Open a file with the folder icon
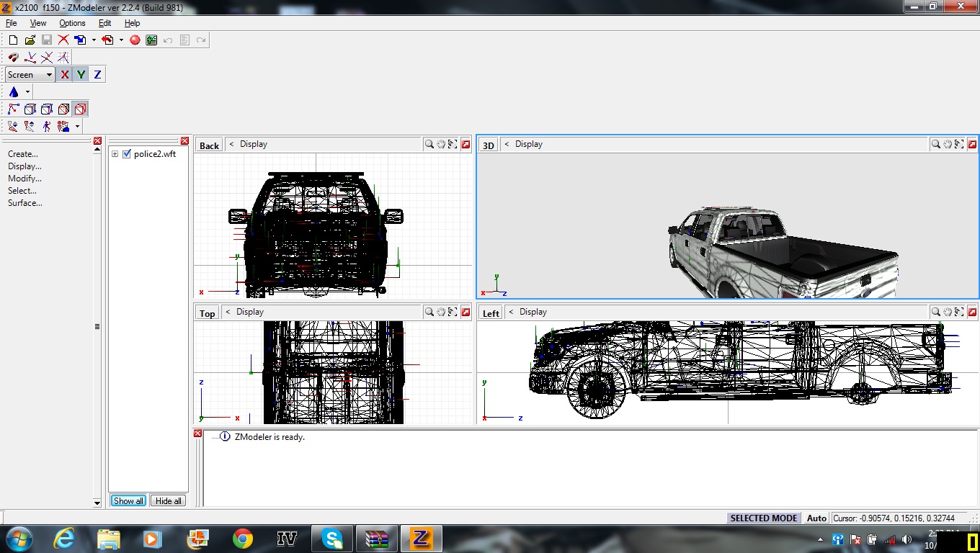The width and height of the screenshot is (980, 553). tap(30, 40)
